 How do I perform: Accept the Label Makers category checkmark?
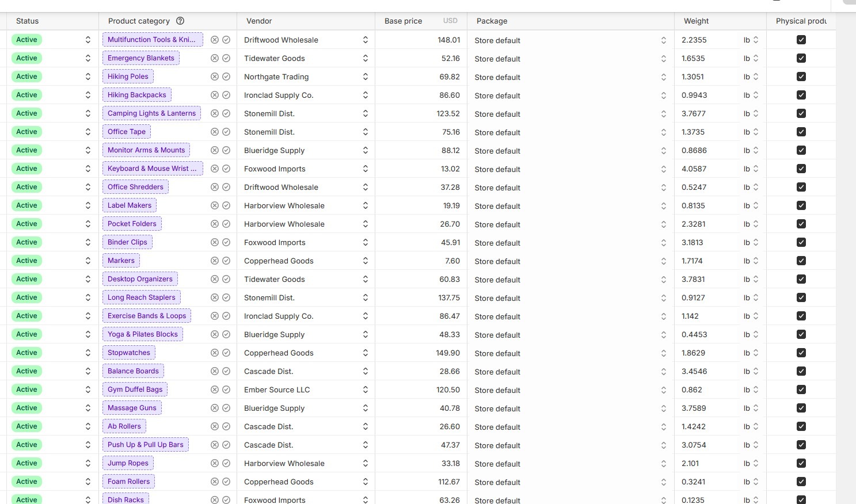pyautogui.click(x=226, y=205)
